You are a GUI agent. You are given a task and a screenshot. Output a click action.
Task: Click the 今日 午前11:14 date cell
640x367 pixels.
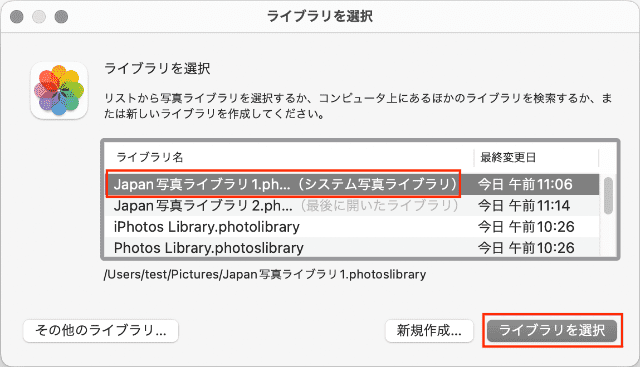524,205
